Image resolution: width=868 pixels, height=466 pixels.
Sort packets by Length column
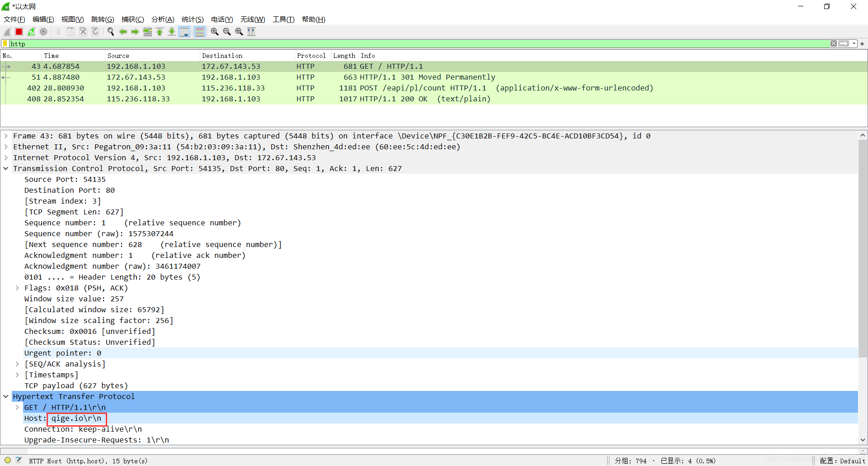344,56
